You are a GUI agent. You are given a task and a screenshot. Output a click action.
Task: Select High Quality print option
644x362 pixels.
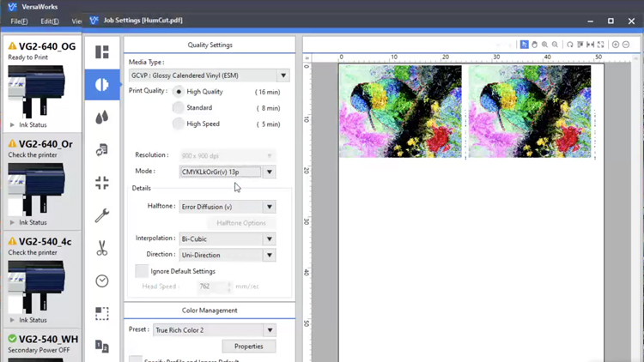coord(179,92)
